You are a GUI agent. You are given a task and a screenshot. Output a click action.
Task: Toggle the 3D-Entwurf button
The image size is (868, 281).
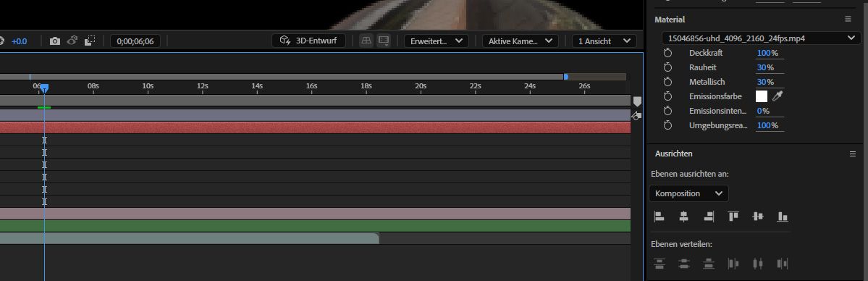click(x=309, y=41)
